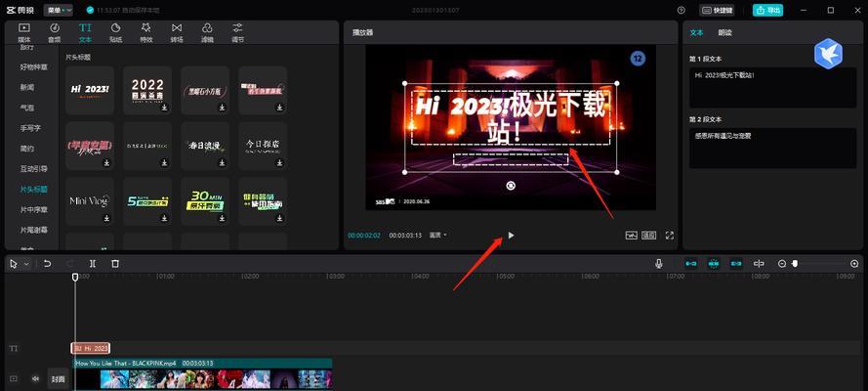
Task: Click the 导出 export button
Action: 767,10
